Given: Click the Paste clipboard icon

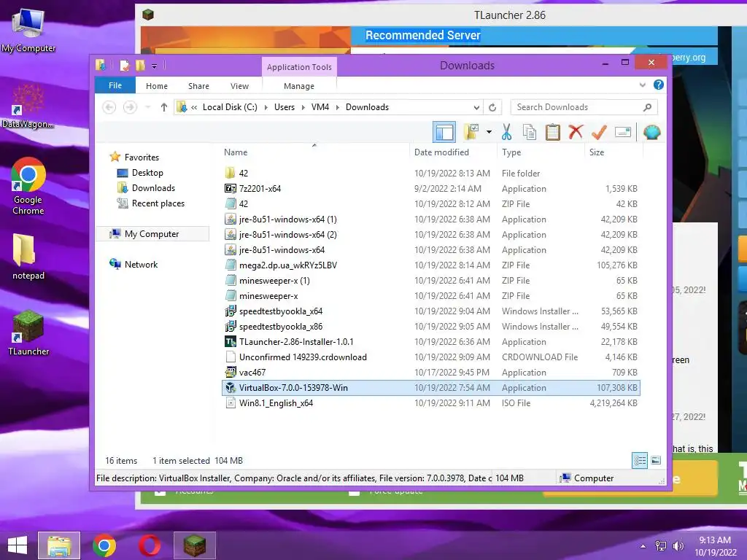Looking at the screenshot, I should point(553,132).
